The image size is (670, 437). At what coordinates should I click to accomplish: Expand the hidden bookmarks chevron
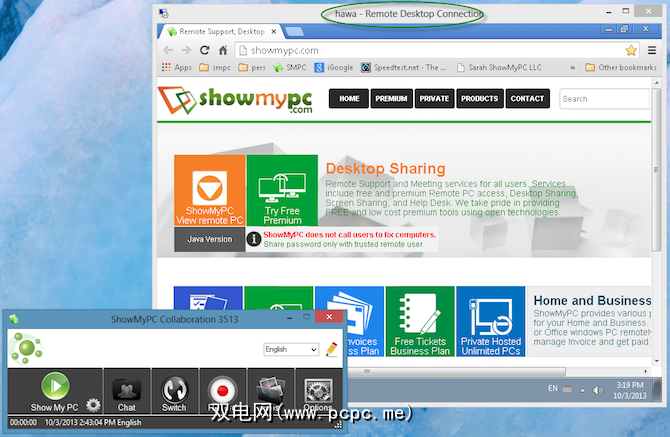point(572,67)
